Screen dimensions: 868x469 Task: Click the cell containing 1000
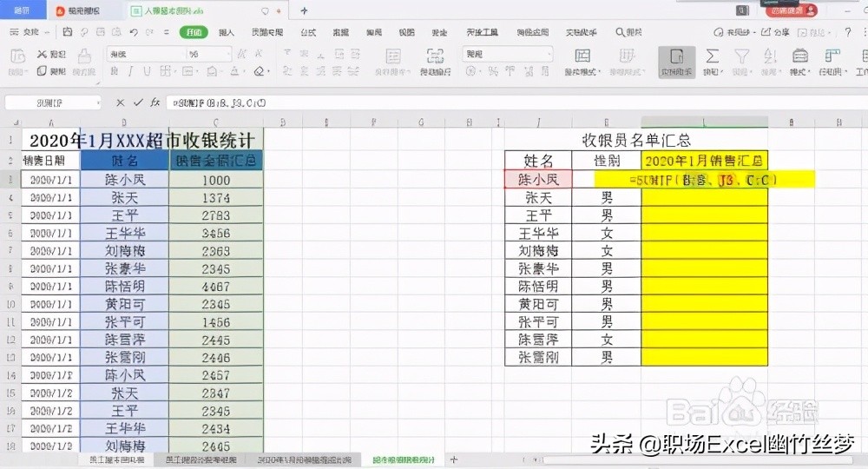(216, 180)
